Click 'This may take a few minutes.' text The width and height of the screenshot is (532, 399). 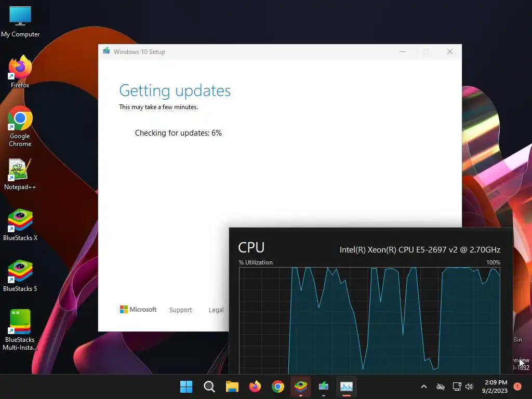158,107
